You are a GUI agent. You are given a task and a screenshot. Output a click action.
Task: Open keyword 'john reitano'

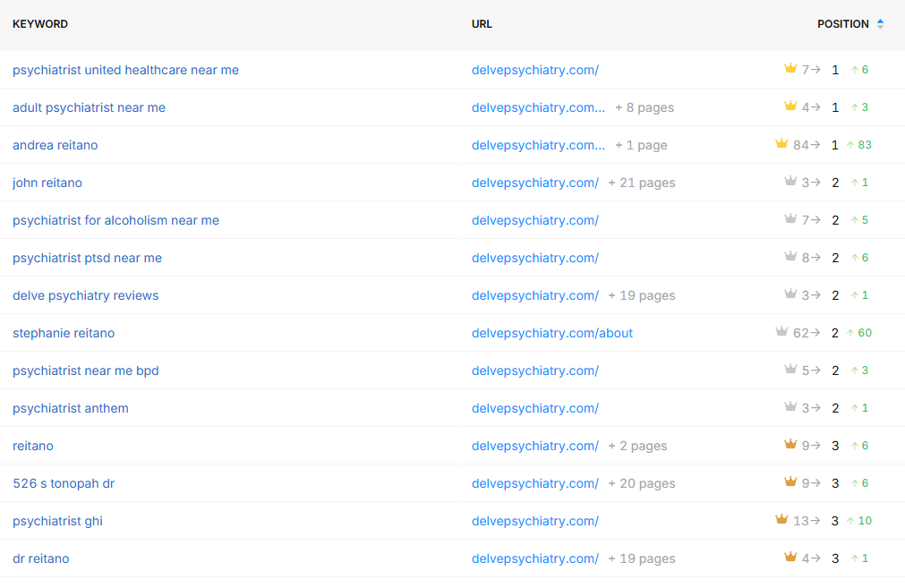pos(47,183)
